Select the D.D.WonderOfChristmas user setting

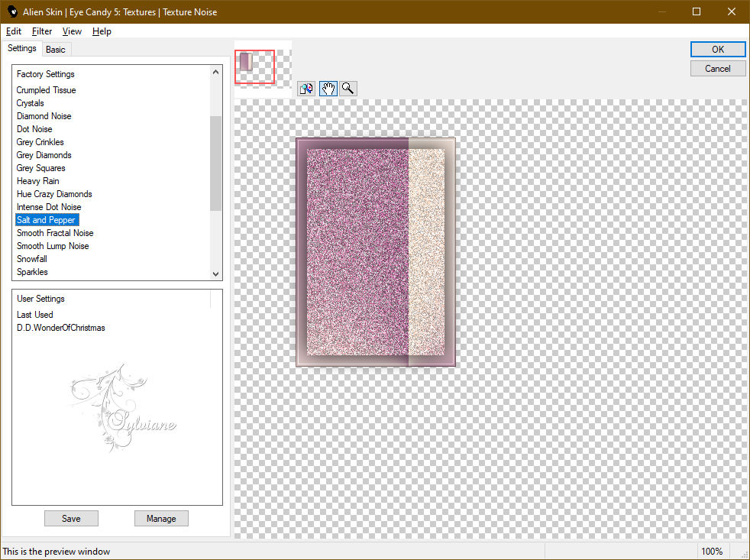pos(61,328)
